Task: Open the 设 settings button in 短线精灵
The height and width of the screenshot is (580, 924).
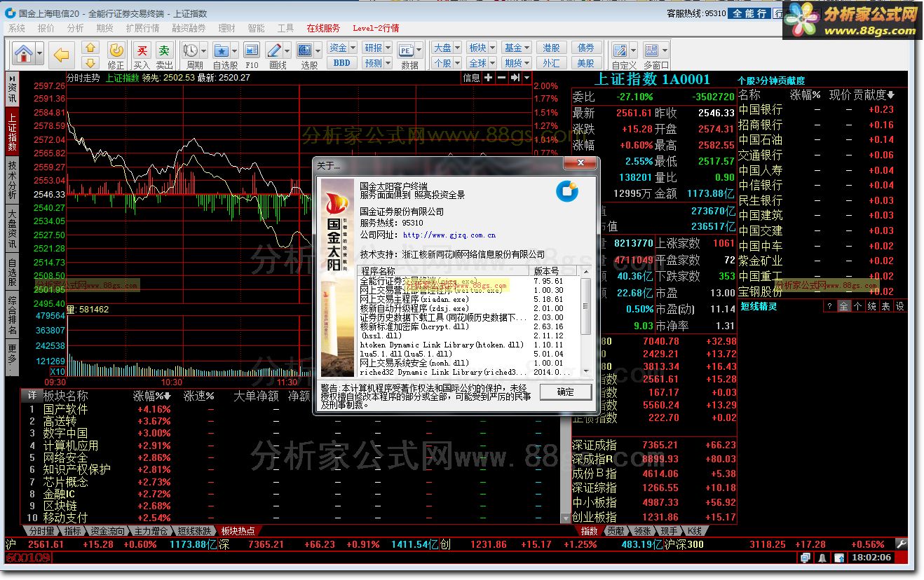Action: [x=899, y=307]
